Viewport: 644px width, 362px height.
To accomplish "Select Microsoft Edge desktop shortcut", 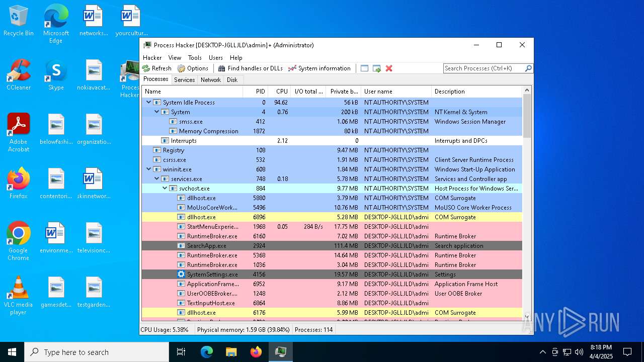I will tap(56, 24).
